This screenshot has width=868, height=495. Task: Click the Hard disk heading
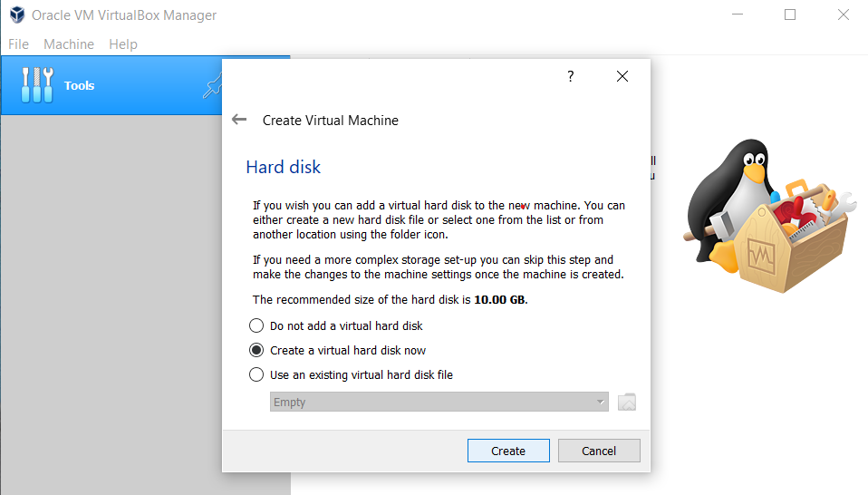tap(283, 167)
